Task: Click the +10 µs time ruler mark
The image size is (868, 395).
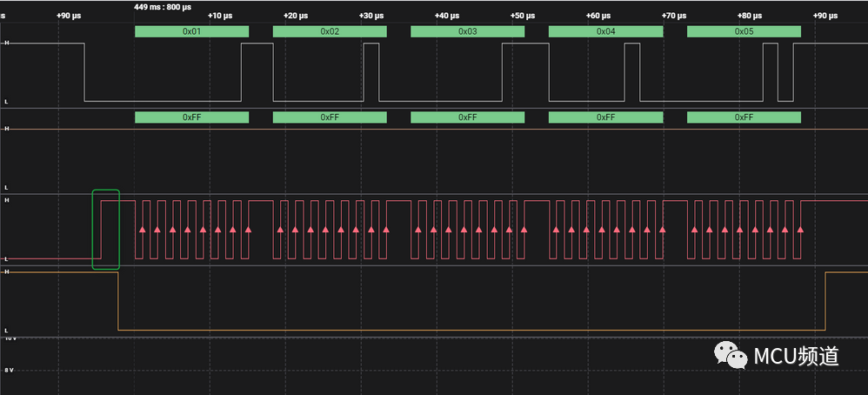Action: (220, 16)
